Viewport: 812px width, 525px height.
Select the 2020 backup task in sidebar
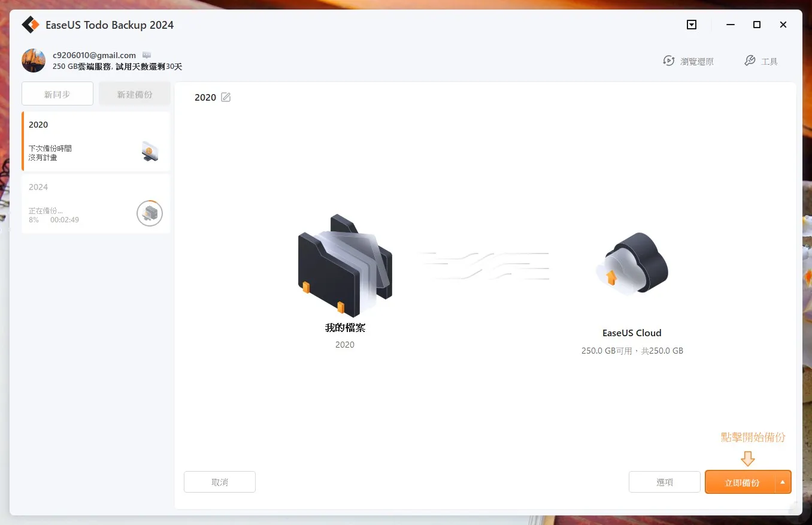(x=96, y=141)
